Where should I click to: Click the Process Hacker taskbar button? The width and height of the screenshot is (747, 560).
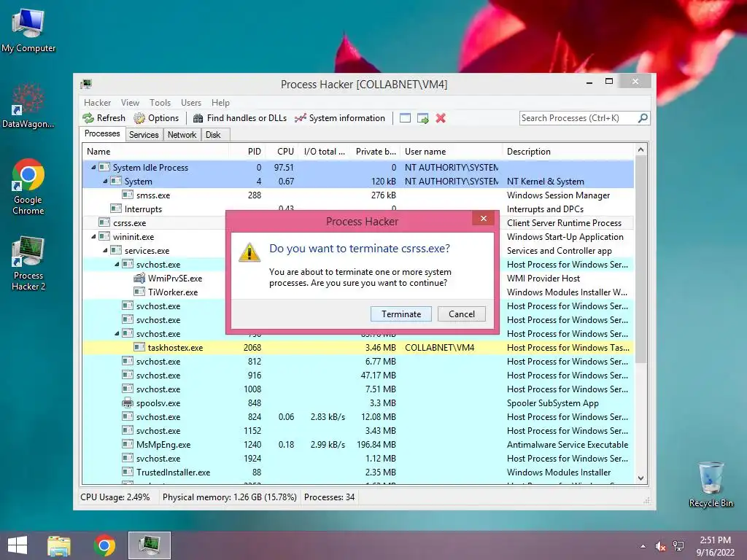click(x=149, y=545)
